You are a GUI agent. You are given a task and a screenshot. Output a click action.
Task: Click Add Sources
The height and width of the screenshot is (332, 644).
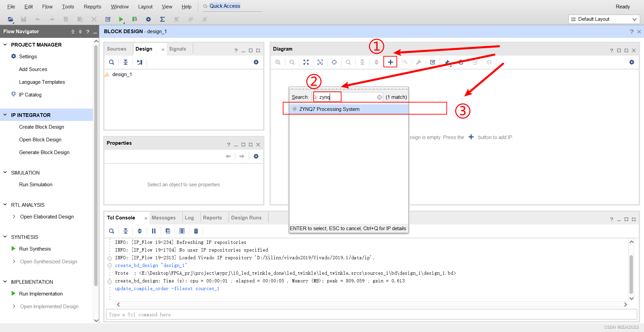(x=33, y=69)
